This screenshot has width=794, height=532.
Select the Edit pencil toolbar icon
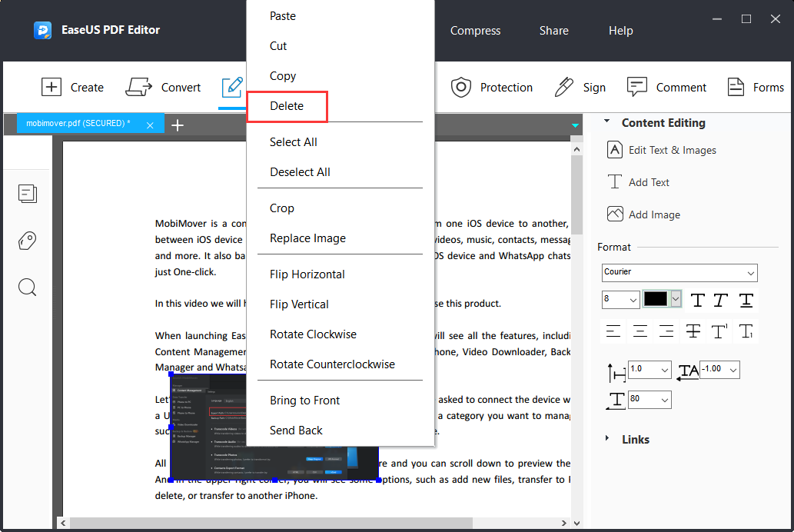point(232,87)
